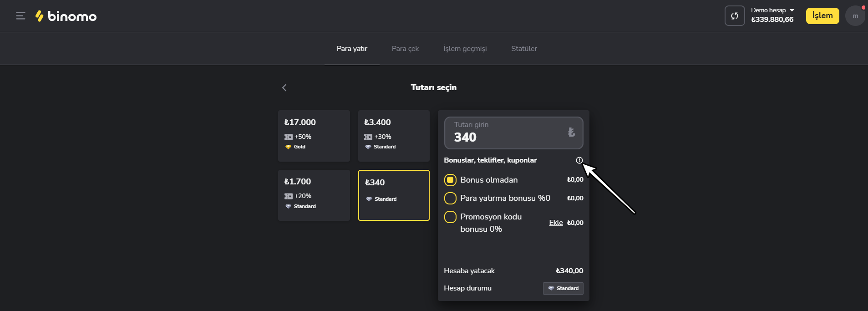Expand the Demo hesap account dropdown
This screenshot has height=311, width=868.
pyautogui.click(x=772, y=10)
